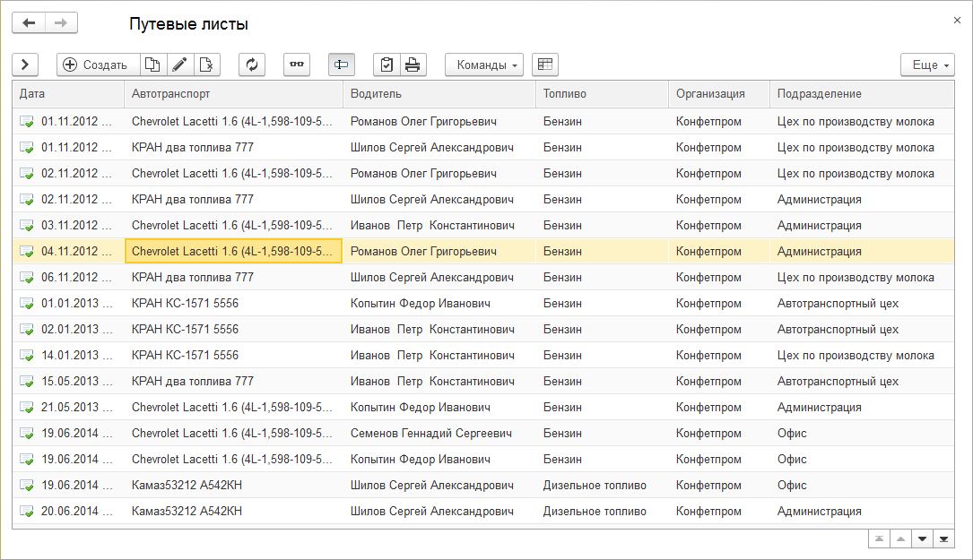Screen dimensions: 973x560
Task: Click the copy document icon in toolbar
Action: pos(153,65)
